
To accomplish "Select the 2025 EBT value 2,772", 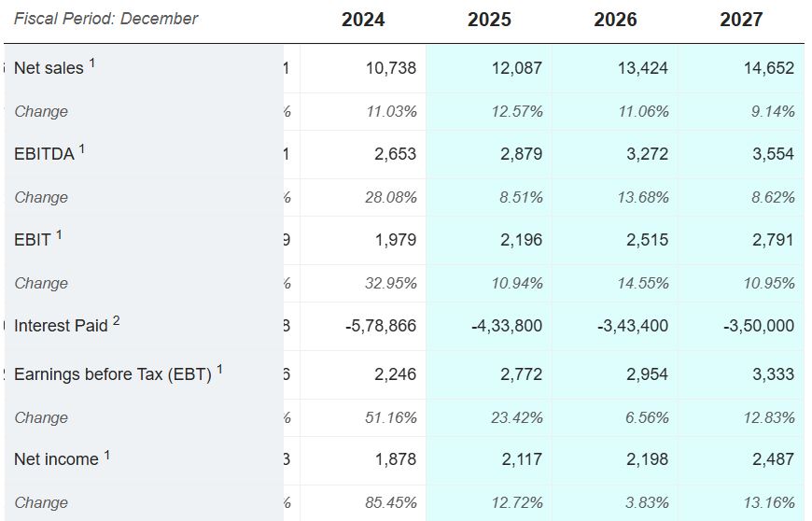I will coord(521,374).
